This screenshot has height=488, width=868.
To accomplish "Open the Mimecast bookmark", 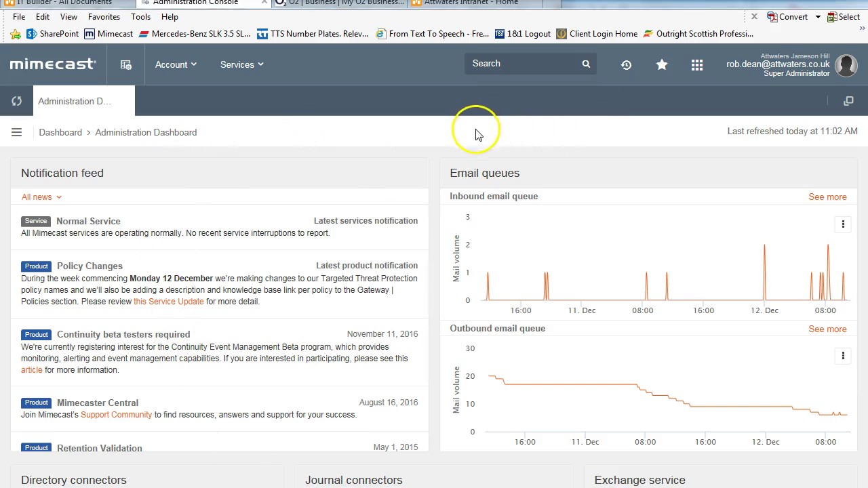I will pyautogui.click(x=108, y=34).
